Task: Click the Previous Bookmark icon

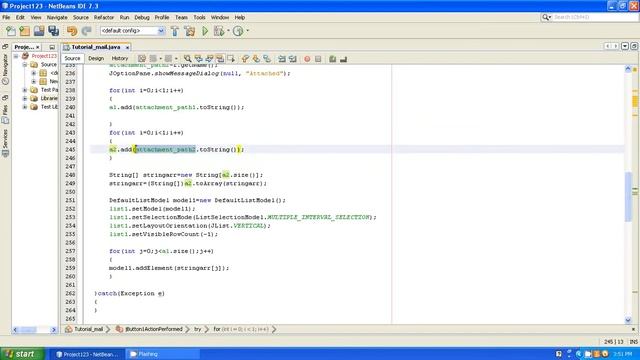Action: (245, 59)
